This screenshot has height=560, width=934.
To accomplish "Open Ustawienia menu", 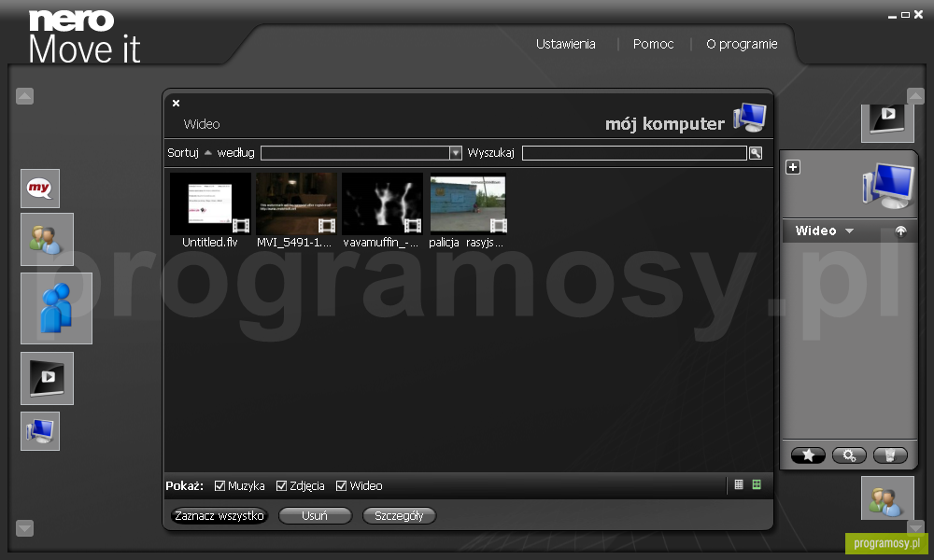I will click(565, 44).
